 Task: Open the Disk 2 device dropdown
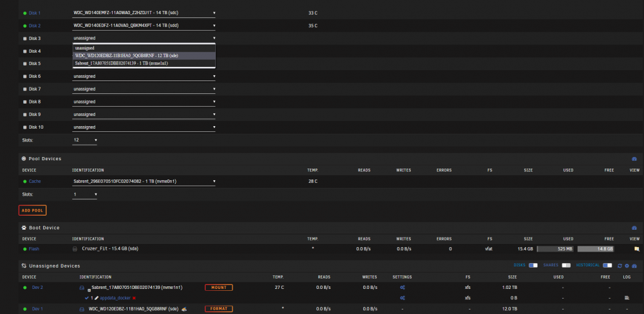(144, 26)
